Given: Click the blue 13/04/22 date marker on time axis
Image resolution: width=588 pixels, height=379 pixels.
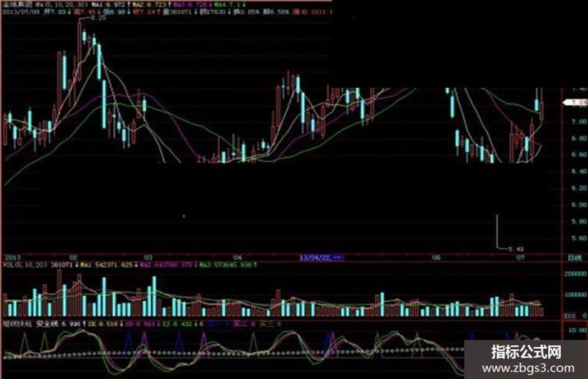Looking at the screenshot, I should [x=320, y=258].
